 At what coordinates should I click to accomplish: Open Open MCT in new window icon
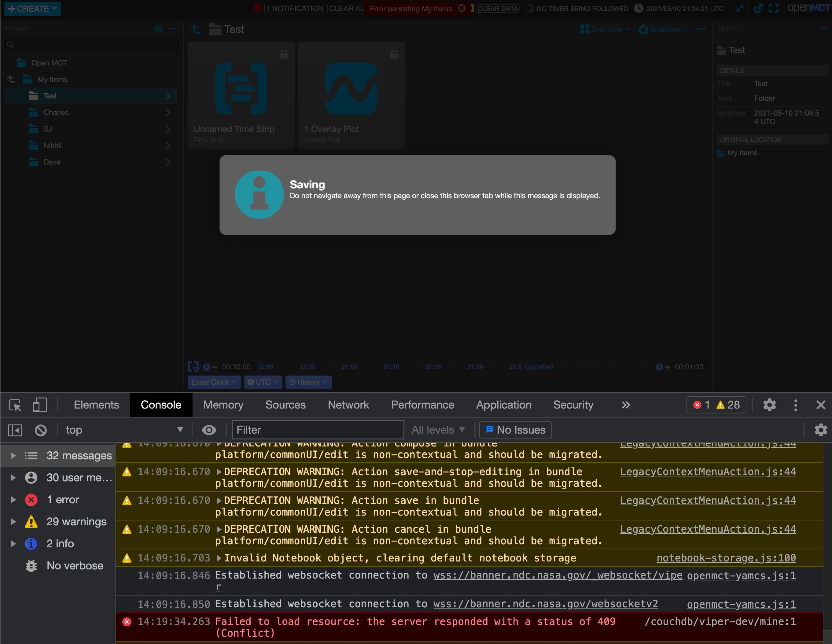coord(758,8)
